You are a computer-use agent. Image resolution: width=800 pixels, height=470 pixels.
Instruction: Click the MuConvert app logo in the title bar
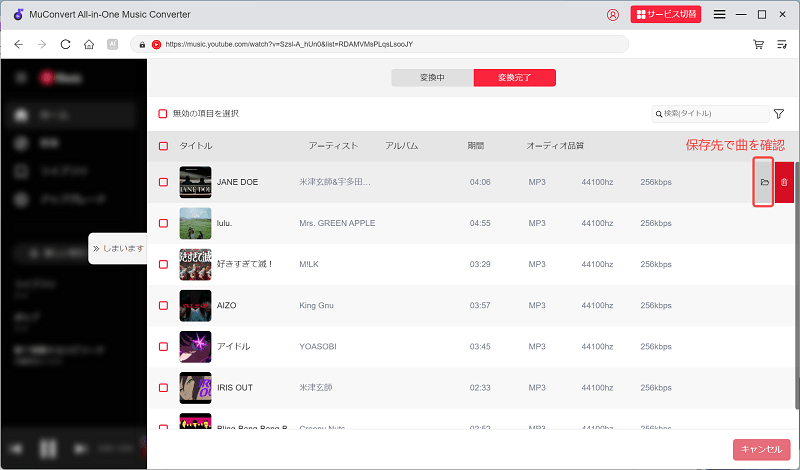pos(18,14)
